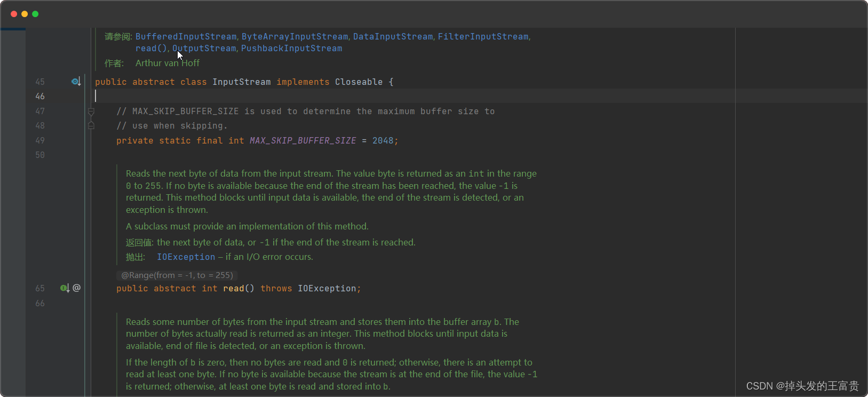Follow the read() reference link

(x=151, y=48)
